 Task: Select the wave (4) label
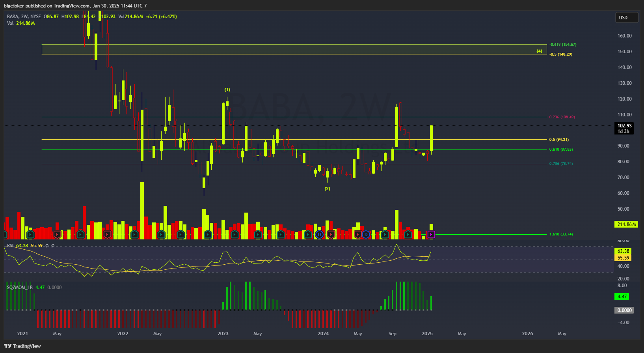click(x=540, y=51)
